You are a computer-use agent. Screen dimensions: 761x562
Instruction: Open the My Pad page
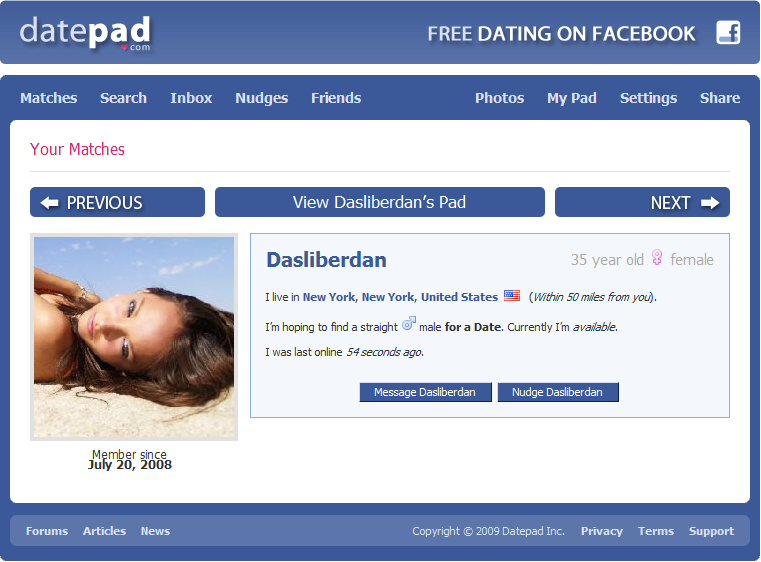572,98
